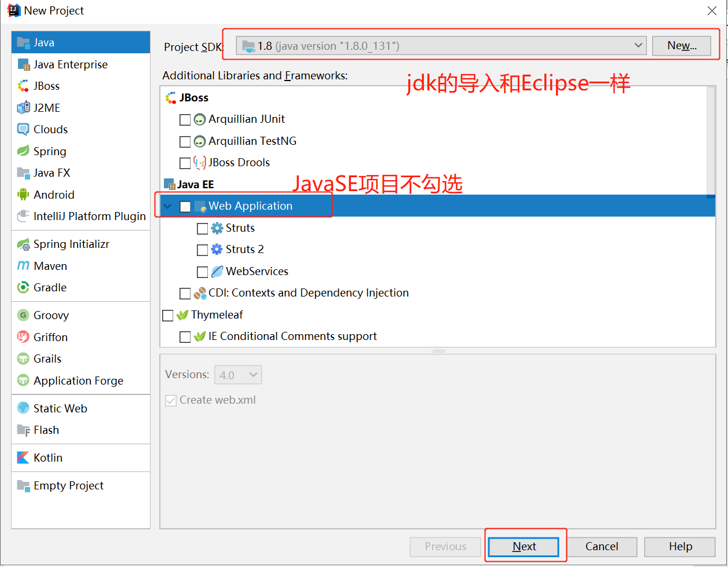This screenshot has width=728, height=567.
Task: Click the WebServices icon
Action: pos(217,271)
